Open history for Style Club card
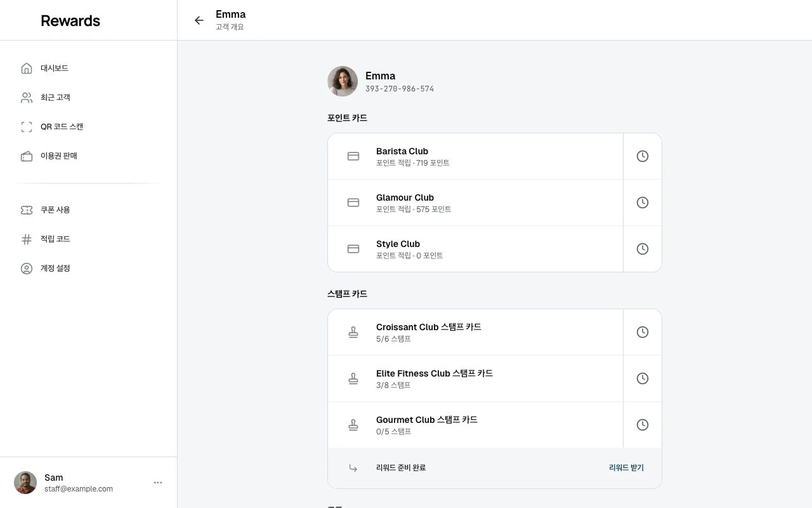 coord(643,249)
